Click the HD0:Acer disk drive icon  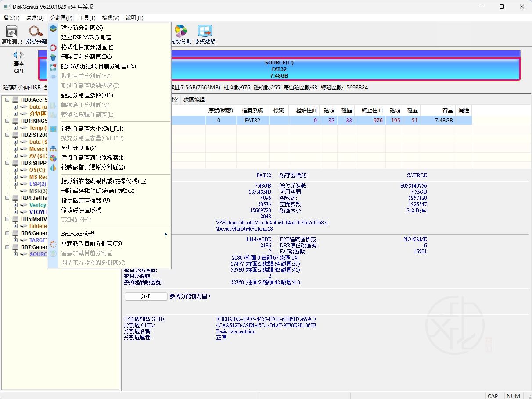pyautogui.click(x=16, y=100)
